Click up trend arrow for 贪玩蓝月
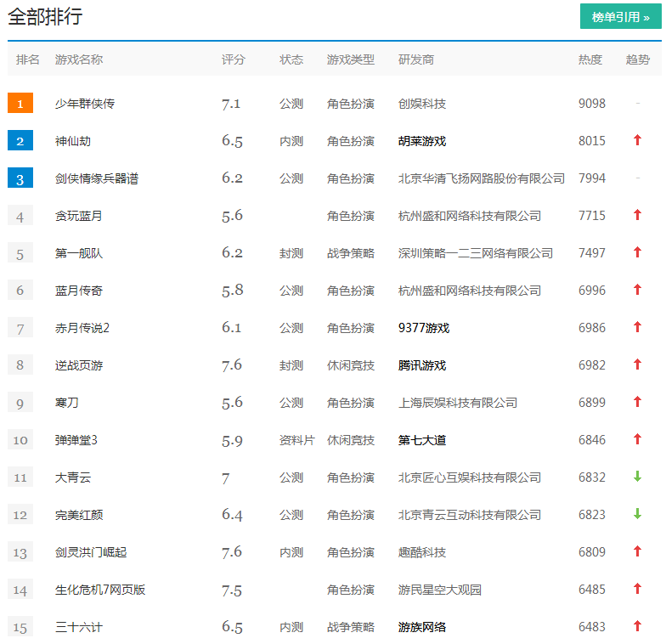 pyautogui.click(x=637, y=214)
